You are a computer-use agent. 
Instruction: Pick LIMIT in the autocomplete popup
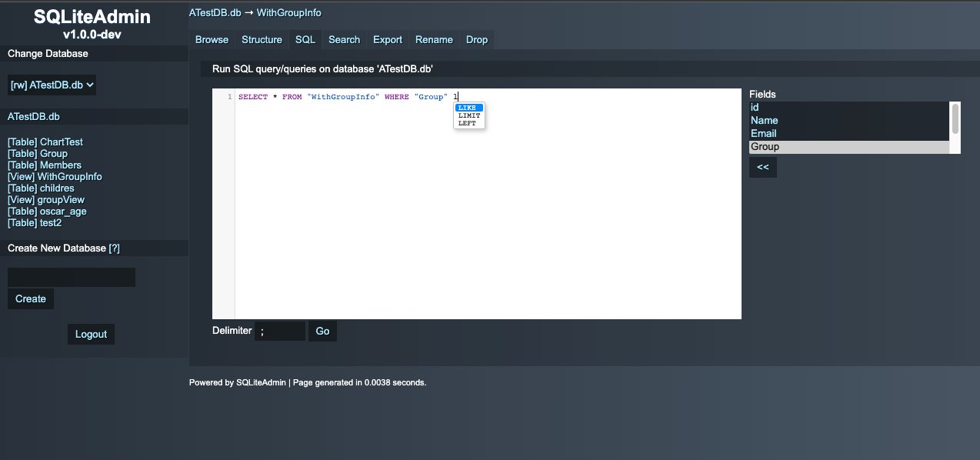tap(468, 115)
